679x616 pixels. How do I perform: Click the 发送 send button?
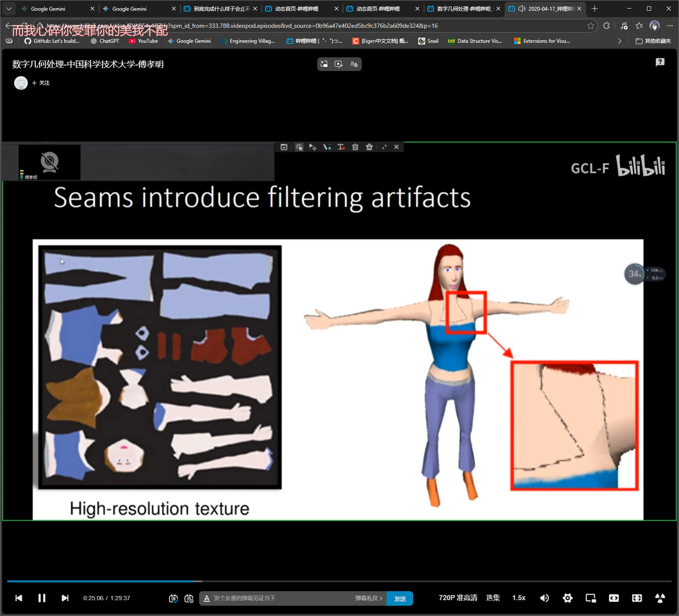click(400, 598)
